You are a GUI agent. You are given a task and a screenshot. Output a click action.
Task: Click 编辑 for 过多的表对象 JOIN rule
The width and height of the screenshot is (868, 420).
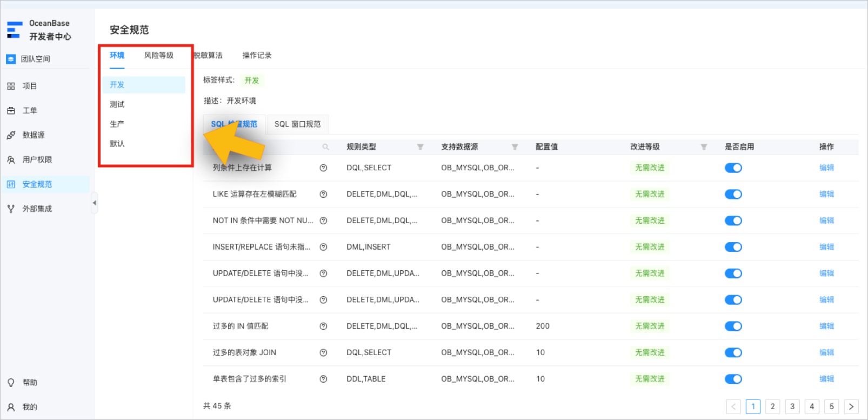826,352
